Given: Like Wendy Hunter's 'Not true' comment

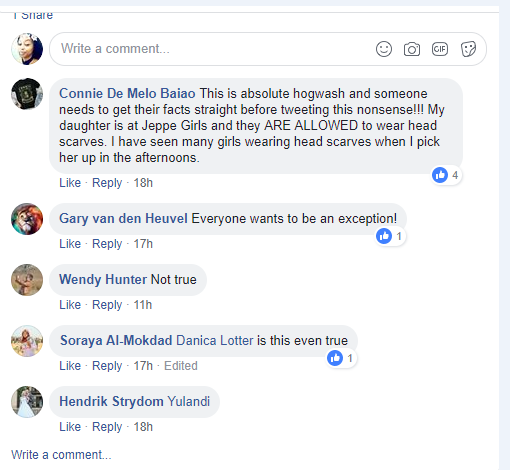Looking at the screenshot, I should [x=70, y=305].
